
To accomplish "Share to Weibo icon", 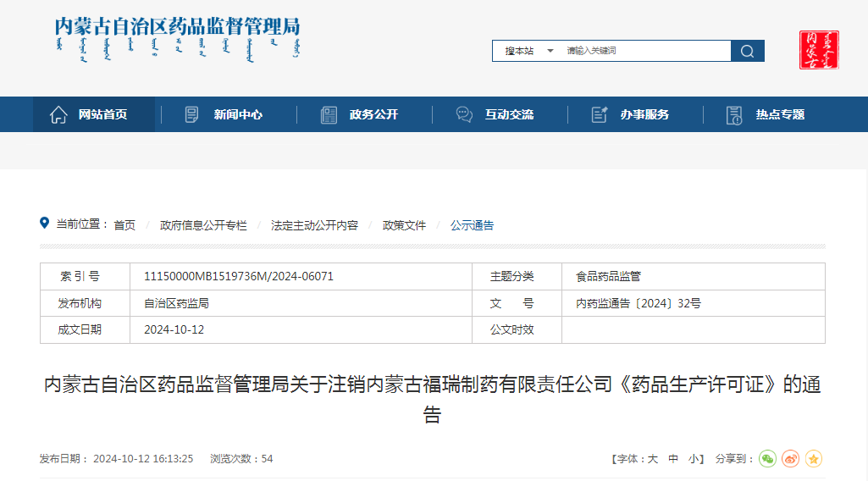I will pyautogui.click(x=790, y=459).
